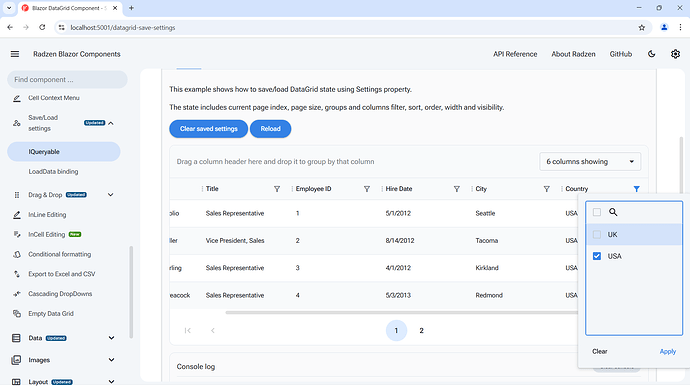Go to first page pager icon
Viewport: 690px width, 386px height.
[x=187, y=331]
